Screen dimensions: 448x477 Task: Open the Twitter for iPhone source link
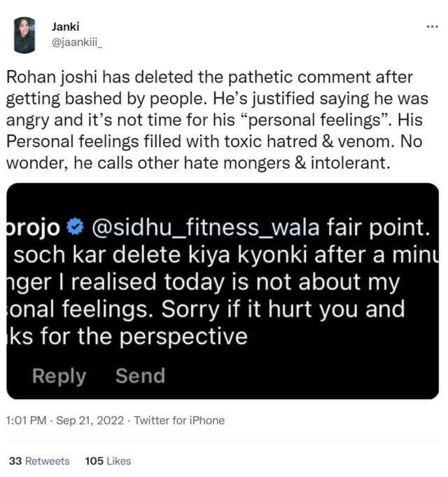coord(179,420)
